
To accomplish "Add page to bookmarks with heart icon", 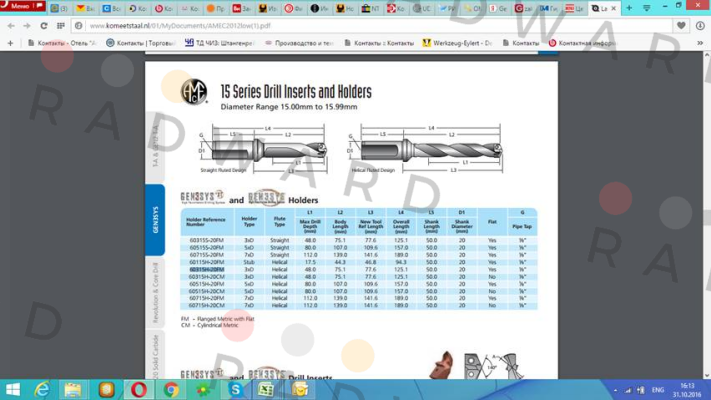I will tap(681, 26).
